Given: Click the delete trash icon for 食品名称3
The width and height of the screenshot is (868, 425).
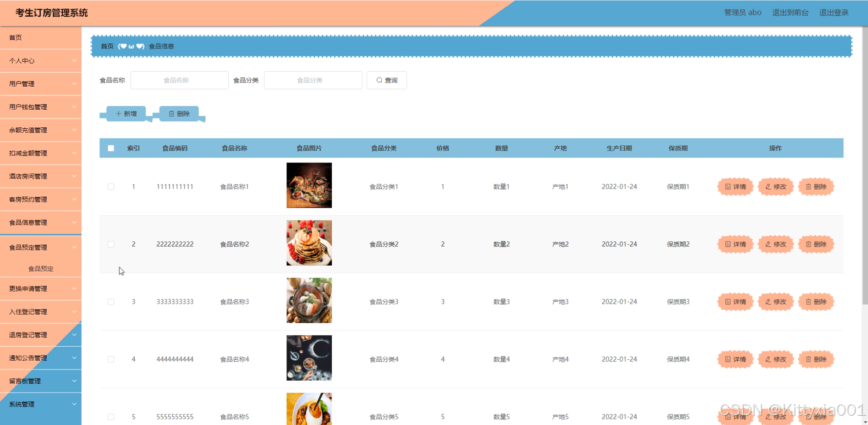Looking at the screenshot, I should (x=808, y=301).
